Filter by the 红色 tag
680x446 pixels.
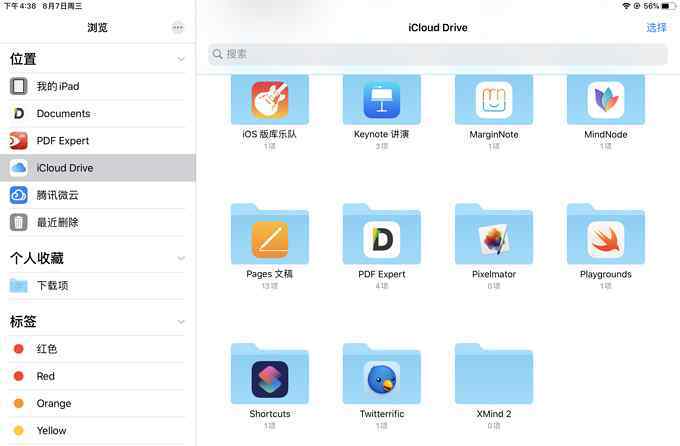coord(98,349)
